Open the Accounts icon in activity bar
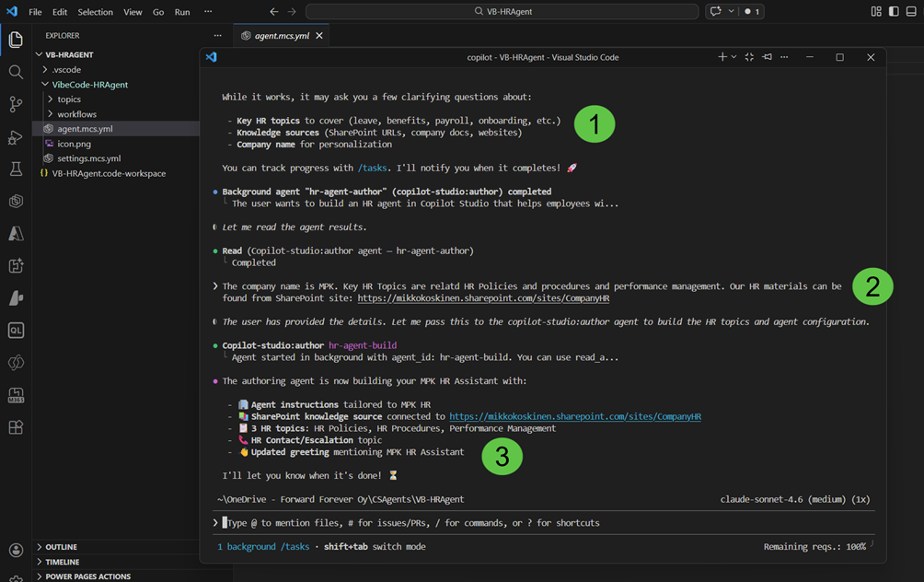This screenshot has width=924, height=582. coord(16,550)
